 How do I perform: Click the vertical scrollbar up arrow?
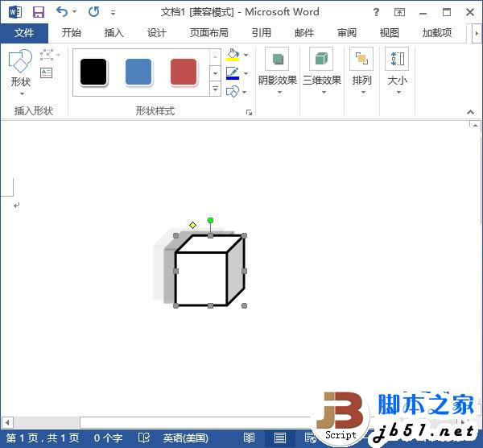click(x=475, y=125)
